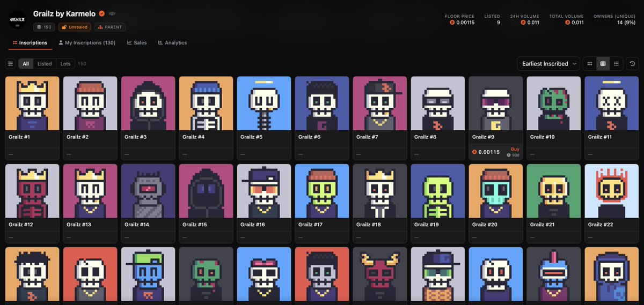The width and height of the screenshot is (644, 305).
Task: Click the Owners 14 (9%) stat
Action: (626, 23)
